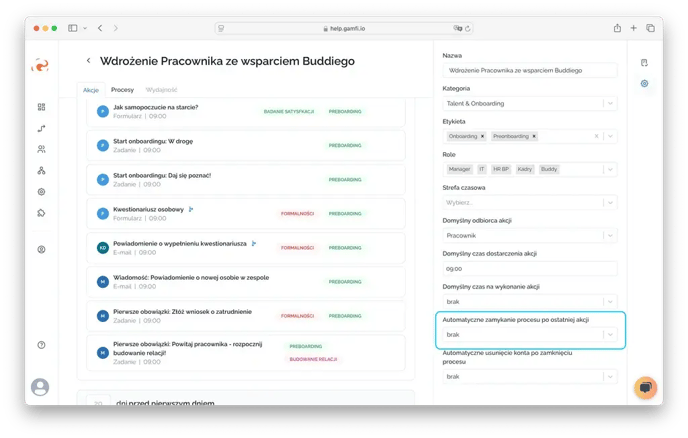Select the Akcje tab
Screen dimensions: 688x438
[x=91, y=89]
